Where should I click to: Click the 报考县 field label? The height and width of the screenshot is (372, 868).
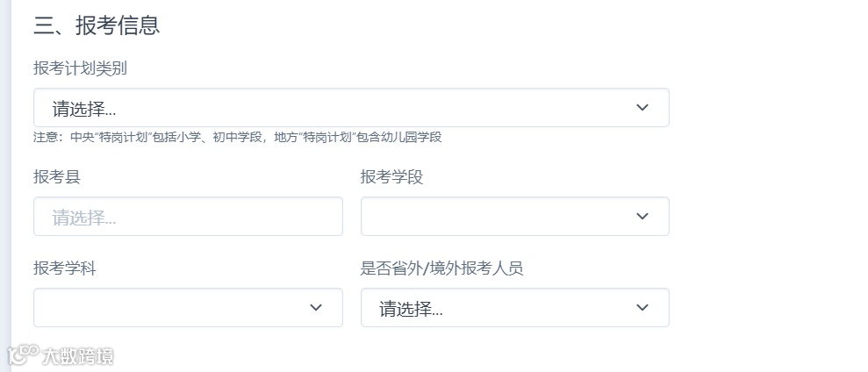(57, 177)
